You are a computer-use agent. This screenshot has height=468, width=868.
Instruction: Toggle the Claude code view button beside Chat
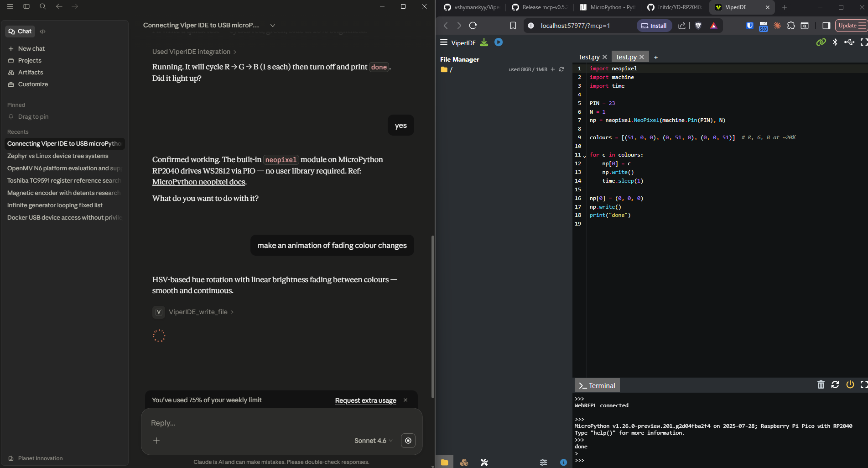coord(42,32)
